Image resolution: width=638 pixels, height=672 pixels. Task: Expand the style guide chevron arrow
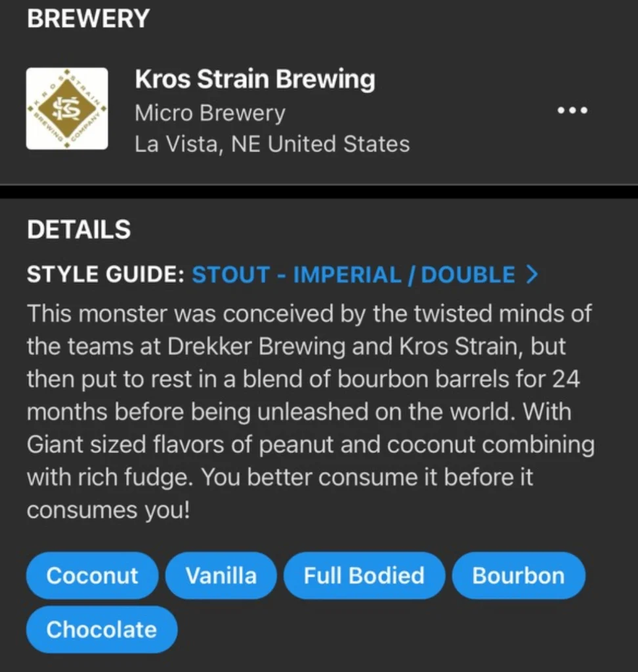coord(531,275)
